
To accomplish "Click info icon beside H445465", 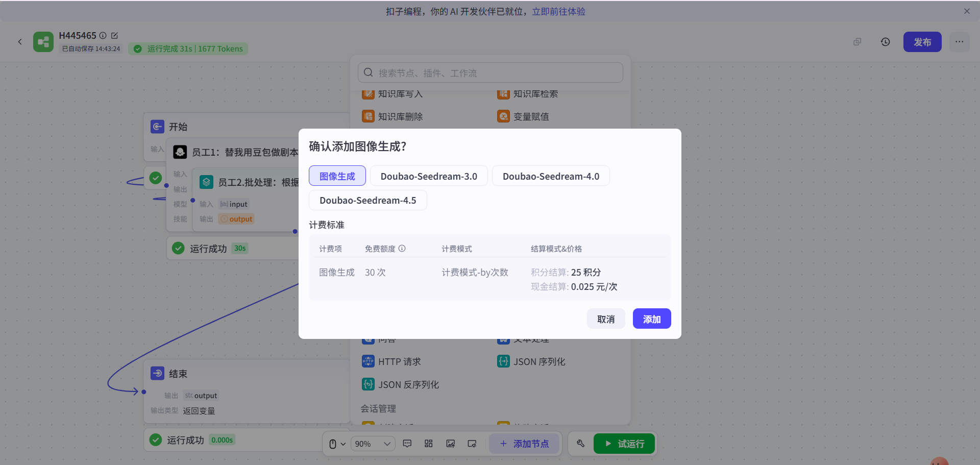I will click(103, 35).
